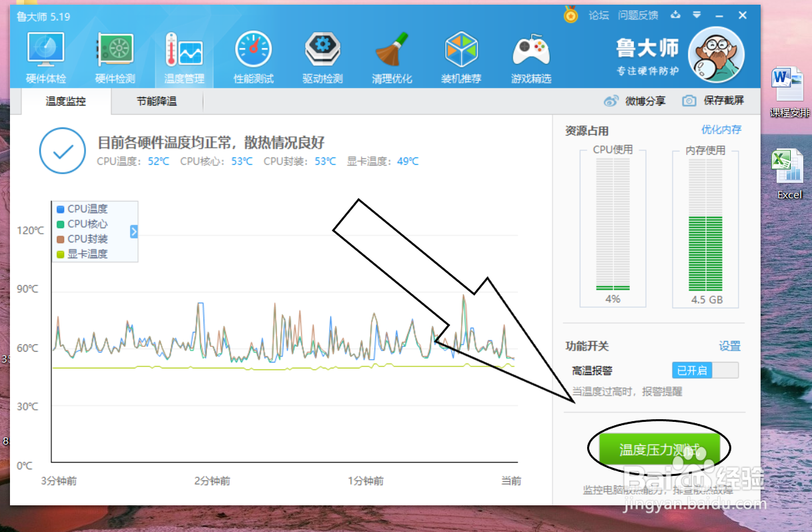Open 课程安排 Word file on desktop

click(789, 93)
